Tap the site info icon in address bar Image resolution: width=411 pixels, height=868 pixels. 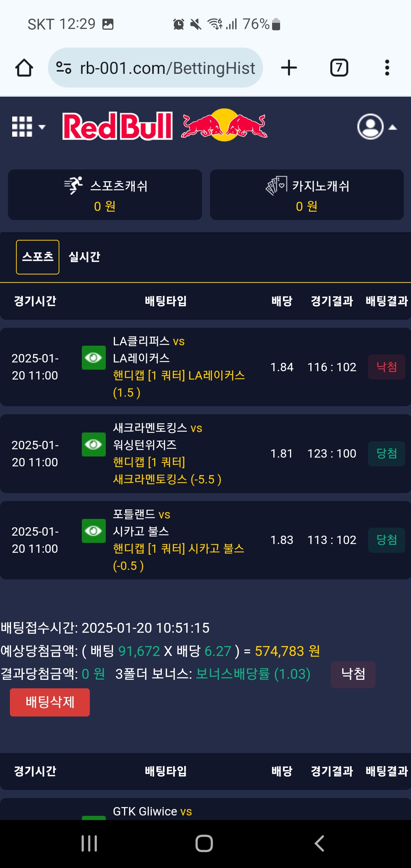(64, 68)
